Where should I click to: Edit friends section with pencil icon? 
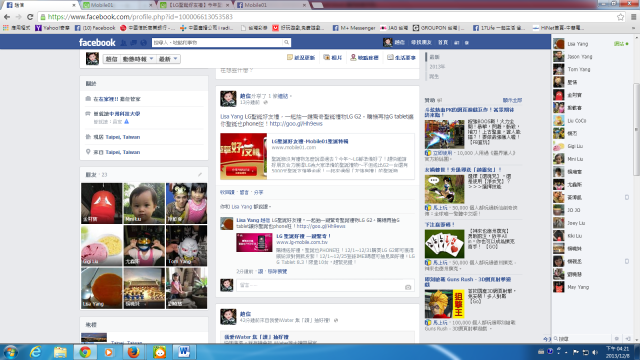(x=200, y=175)
